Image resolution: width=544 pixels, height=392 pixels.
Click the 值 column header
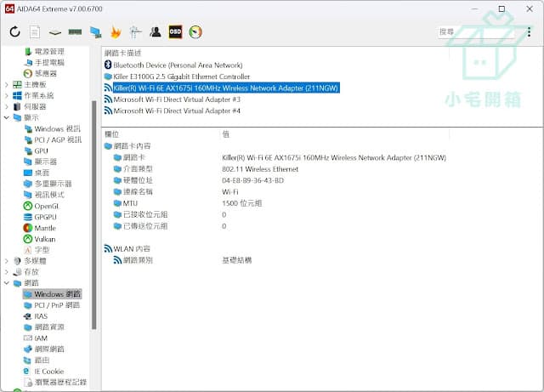coord(225,134)
